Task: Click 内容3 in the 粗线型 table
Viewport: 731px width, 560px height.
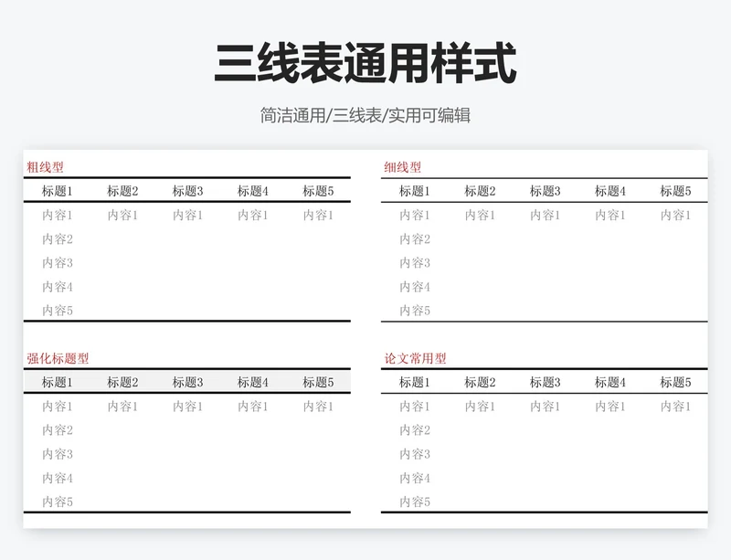Action: point(58,262)
